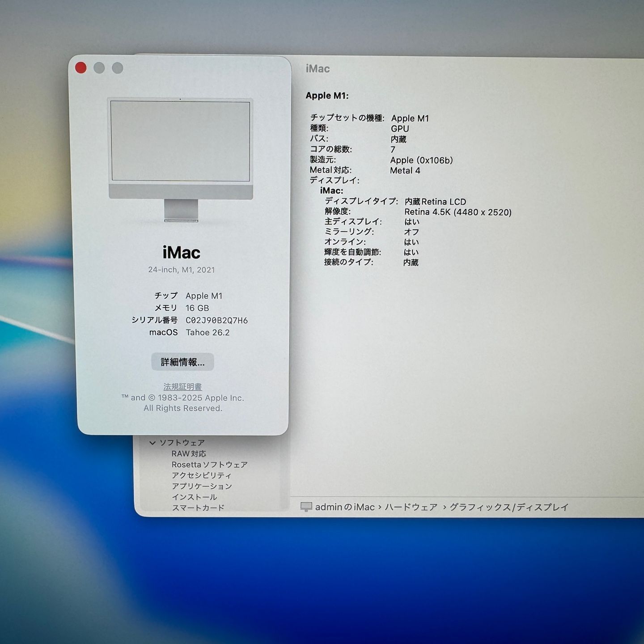Click ハードウェア in the path bar
Image resolution: width=644 pixels, height=644 pixels.
[411, 507]
